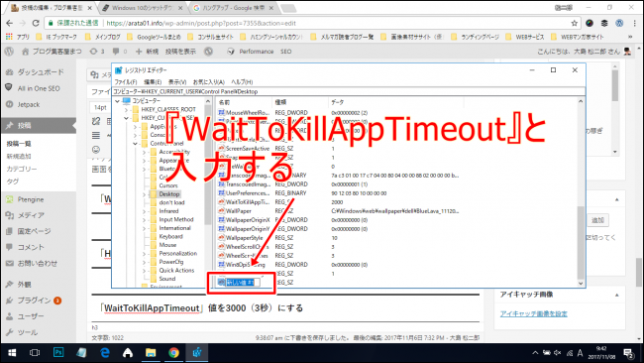Viewport: 644px width, 363px height.
Task: Reload the current browser page
Action: pos(36,23)
